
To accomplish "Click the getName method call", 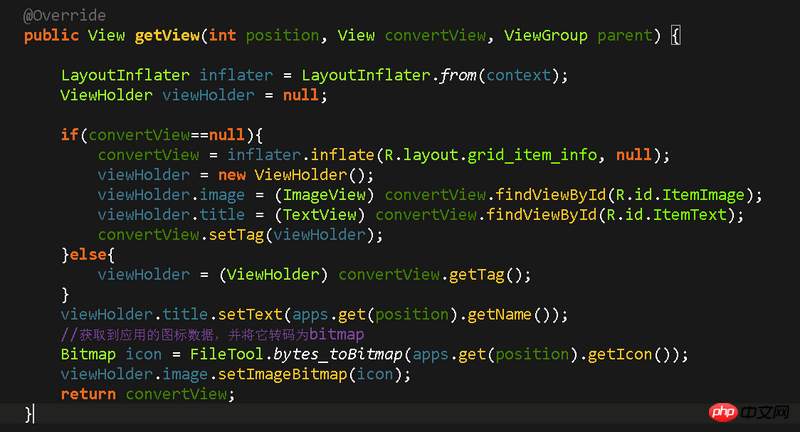I will click(499, 314).
